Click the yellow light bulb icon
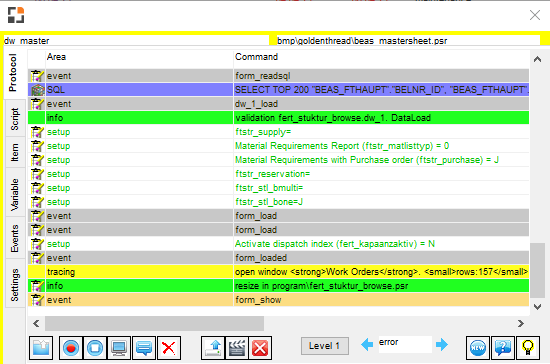The image size is (550, 364). 528,348
